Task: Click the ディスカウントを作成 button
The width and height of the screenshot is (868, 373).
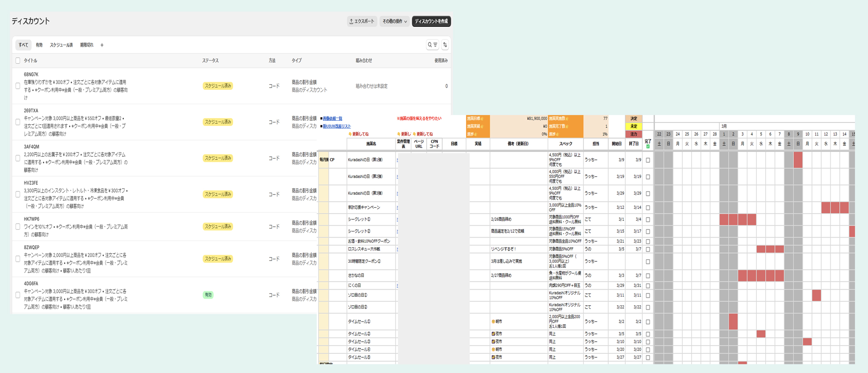Action: pyautogui.click(x=431, y=21)
